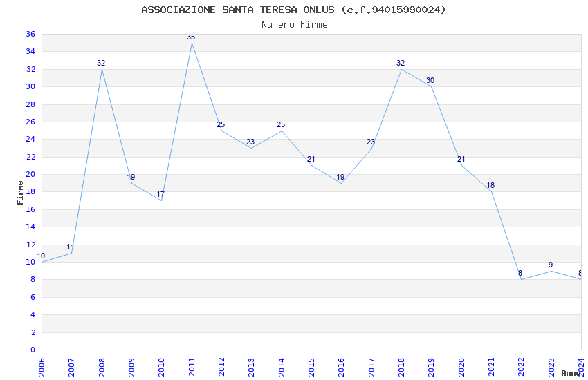Select the year 2006 on x-axis

click(42, 367)
